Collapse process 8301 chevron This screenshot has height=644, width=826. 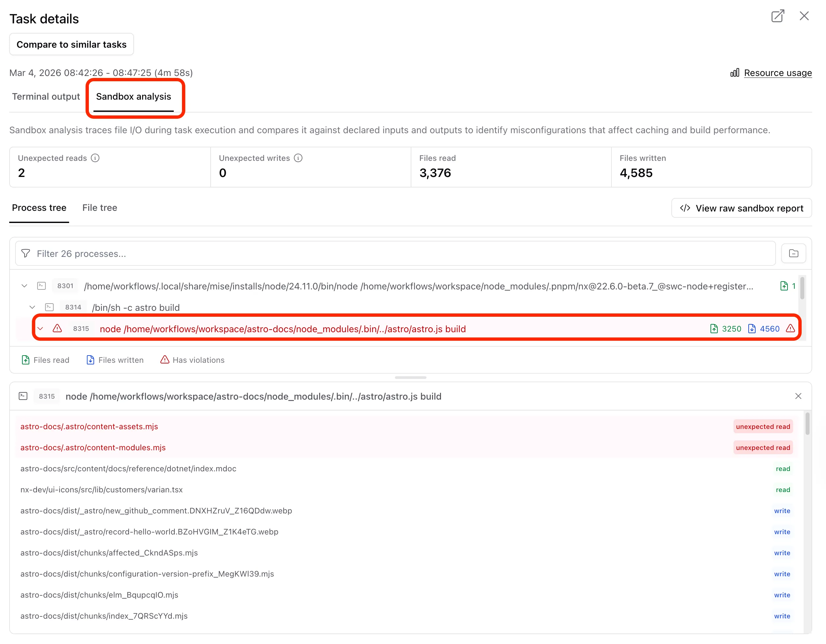[25, 286]
